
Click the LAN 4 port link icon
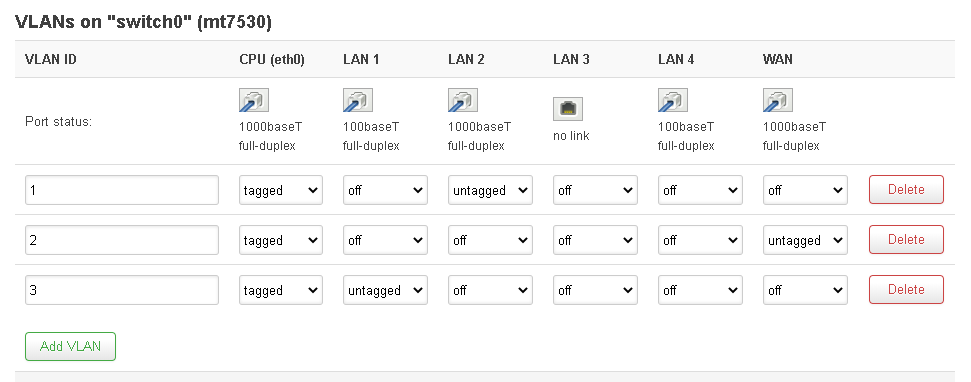(673, 101)
